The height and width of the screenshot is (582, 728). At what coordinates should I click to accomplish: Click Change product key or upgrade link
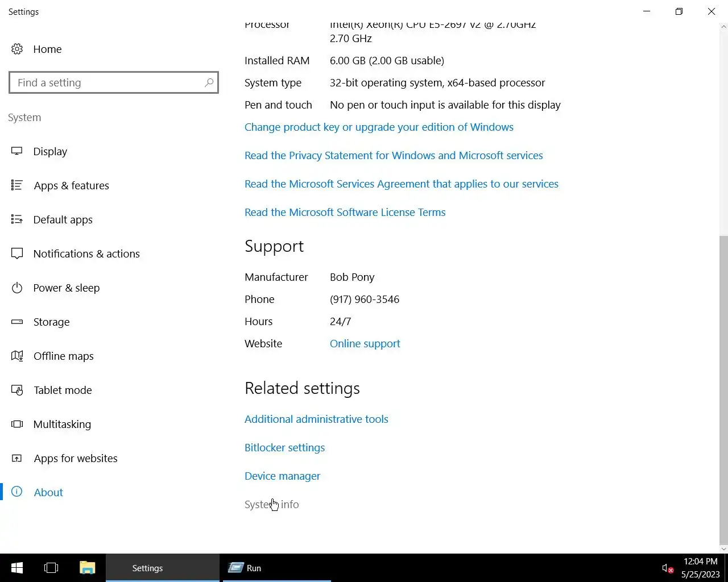(x=379, y=127)
